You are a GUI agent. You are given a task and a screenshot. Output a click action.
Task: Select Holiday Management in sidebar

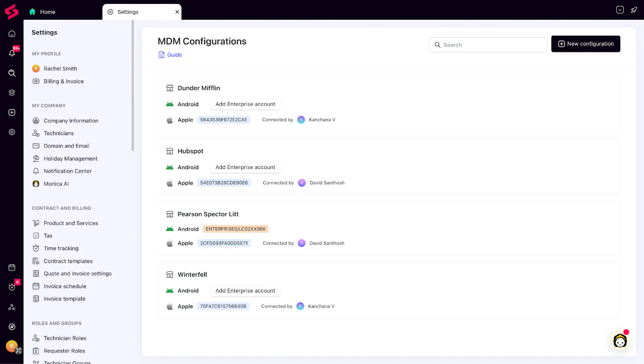tap(70, 158)
